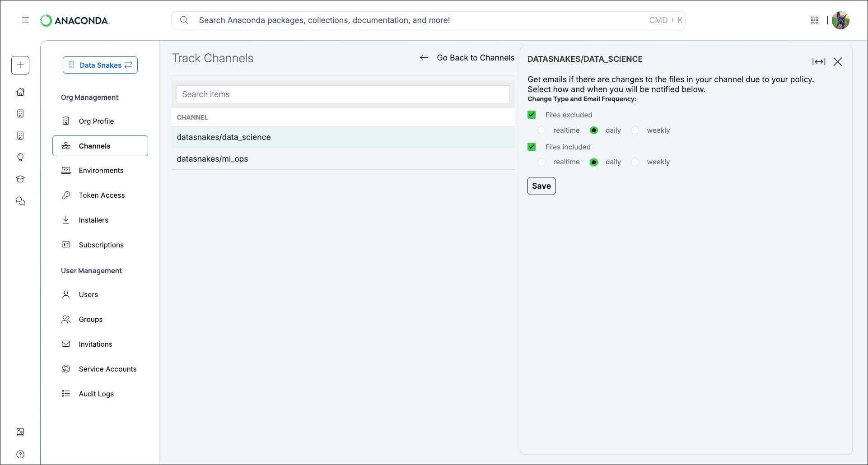The height and width of the screenshot is (465, 868).
Task: Focus the Search items field
Action: 343,94
